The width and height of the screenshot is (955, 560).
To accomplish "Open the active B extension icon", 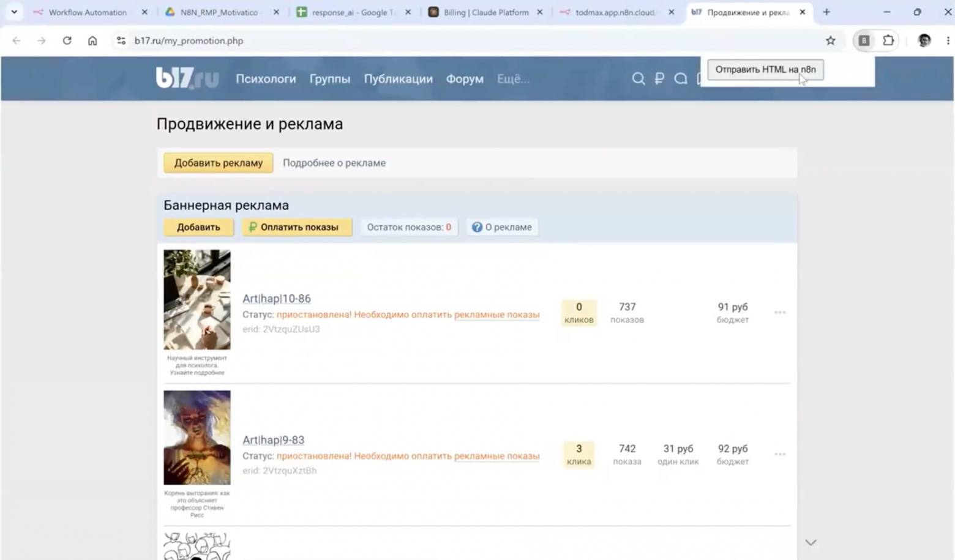I will click(864, 40).
